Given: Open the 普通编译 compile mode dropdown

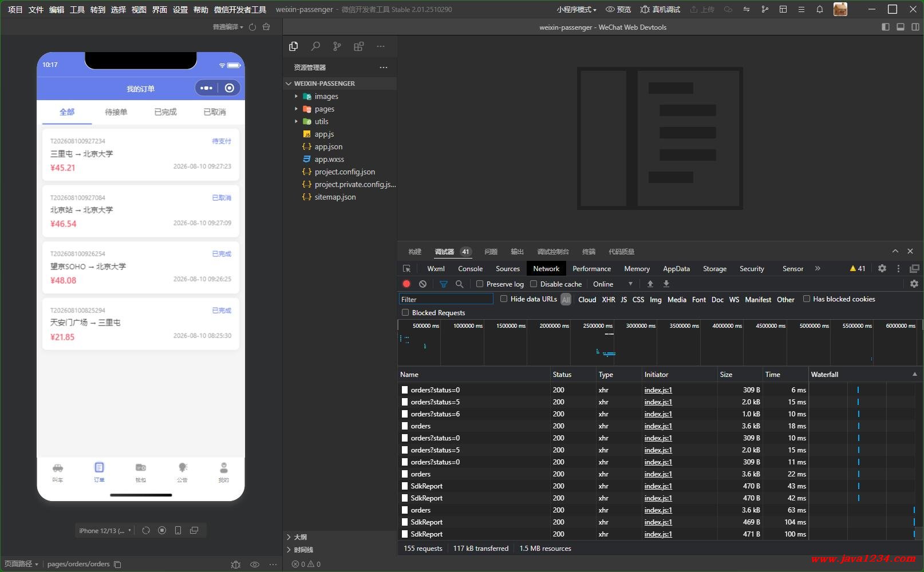Looking at the screenshot, I should click(x=228, y=27).
